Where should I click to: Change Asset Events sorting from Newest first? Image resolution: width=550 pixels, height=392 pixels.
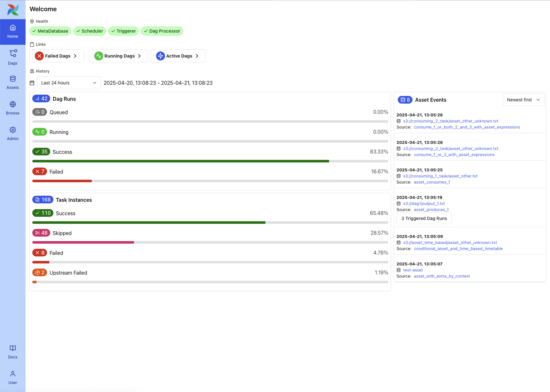coord(523,100)
